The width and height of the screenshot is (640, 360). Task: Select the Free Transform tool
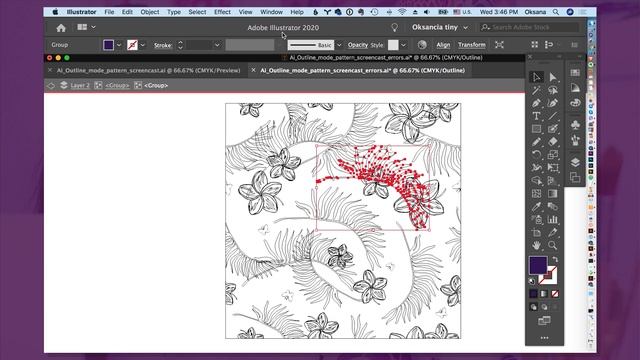click(553, 168)
